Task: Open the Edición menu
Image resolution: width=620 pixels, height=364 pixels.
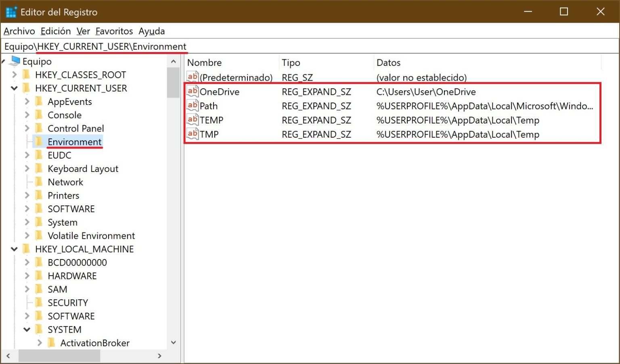Action: (x=55, y=31)
